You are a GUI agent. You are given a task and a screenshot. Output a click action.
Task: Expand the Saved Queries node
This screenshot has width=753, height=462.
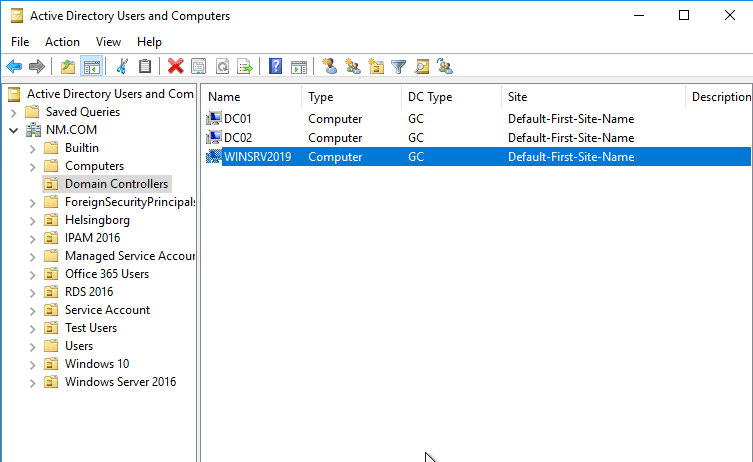point(13,113)
